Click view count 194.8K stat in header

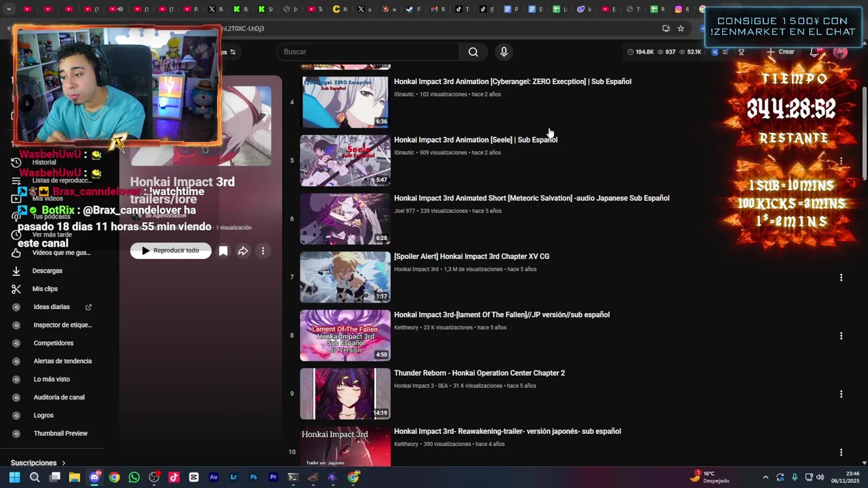pyautogui.click(x=641, y=52)
